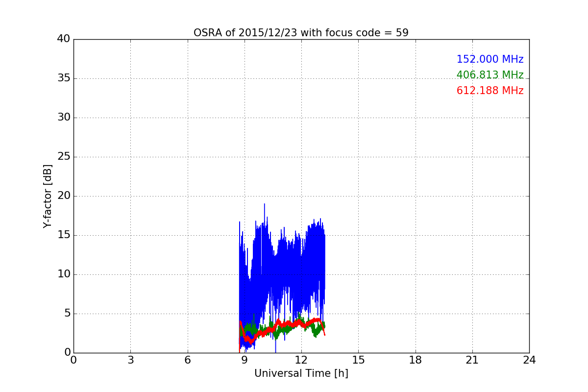Click the x-axis tick label 6
This screenshot has width=588, height=392.
[x=187, y=360]
